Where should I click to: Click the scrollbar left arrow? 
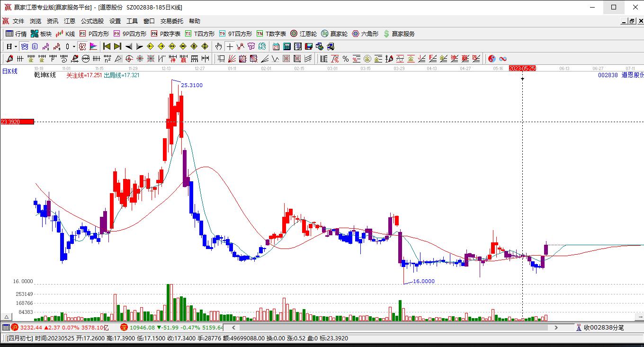pyautogui.click(x=233, y=327)
